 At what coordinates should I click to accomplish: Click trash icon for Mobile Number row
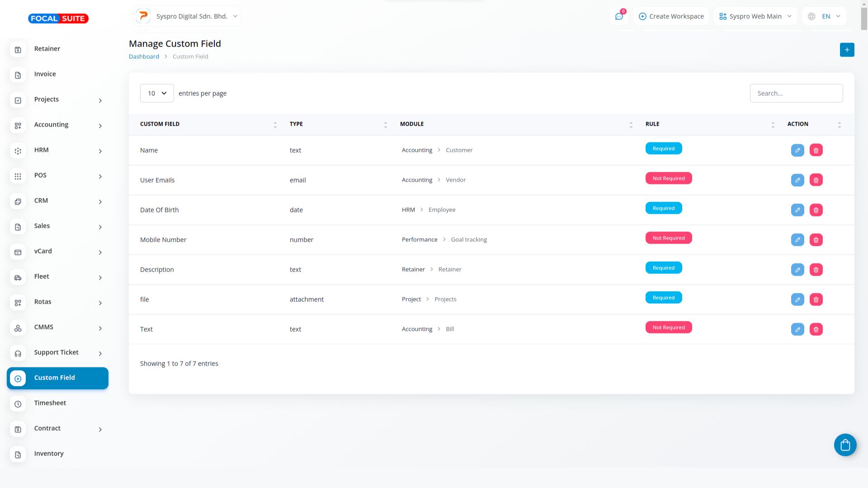(816, 239)
